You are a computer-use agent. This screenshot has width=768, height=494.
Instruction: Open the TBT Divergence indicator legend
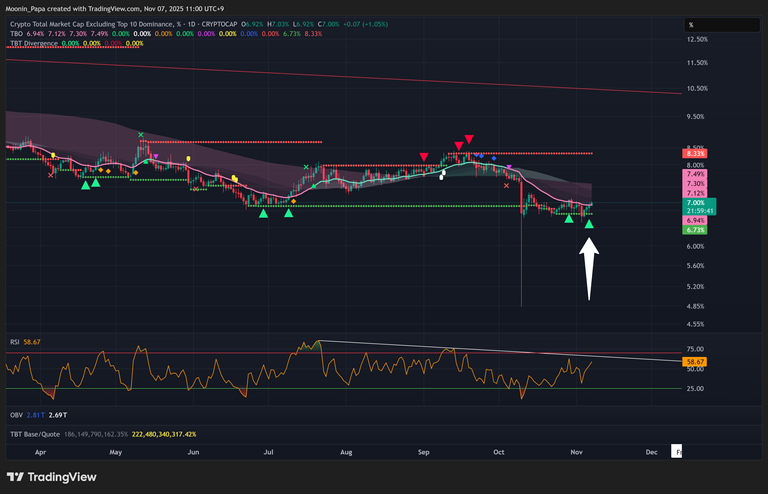(32, 43)
